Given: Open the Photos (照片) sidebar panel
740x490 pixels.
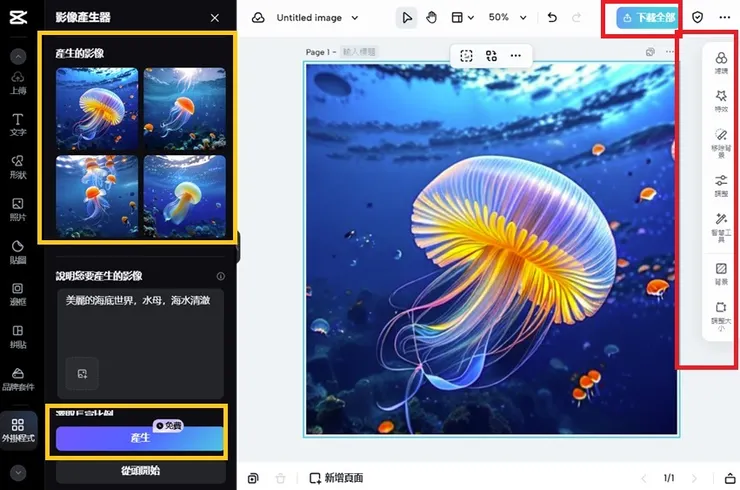Looking at the screenshot, I should pos(18,209).
